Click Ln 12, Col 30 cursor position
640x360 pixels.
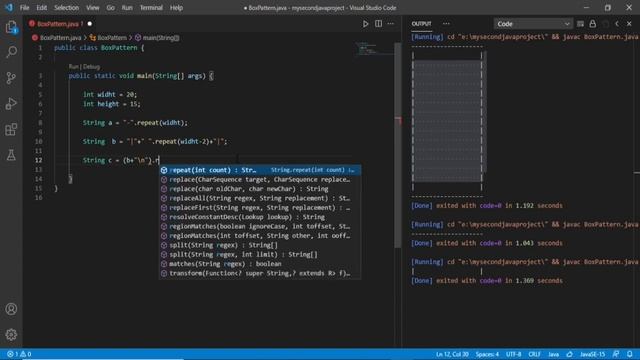[x=452, y=354]
